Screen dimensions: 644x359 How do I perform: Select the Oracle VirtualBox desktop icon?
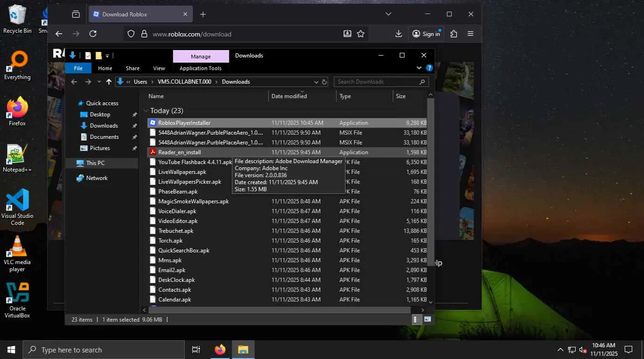(x=17, y=300)
